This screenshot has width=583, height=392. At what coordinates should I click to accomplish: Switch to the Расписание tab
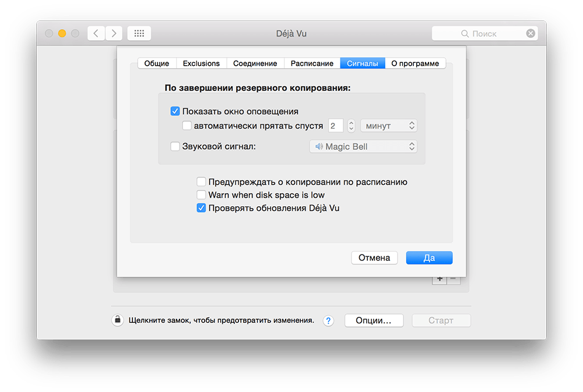coord(312,63)
